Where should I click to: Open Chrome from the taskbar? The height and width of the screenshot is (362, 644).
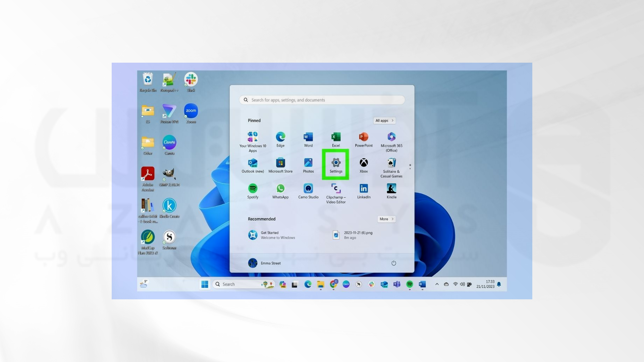333,284
